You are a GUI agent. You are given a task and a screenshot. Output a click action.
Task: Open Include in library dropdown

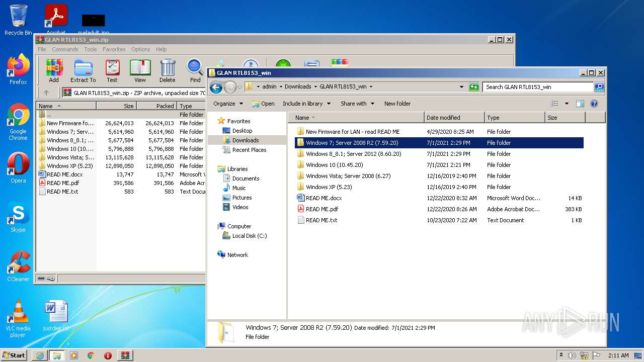(x=307, y=104)
